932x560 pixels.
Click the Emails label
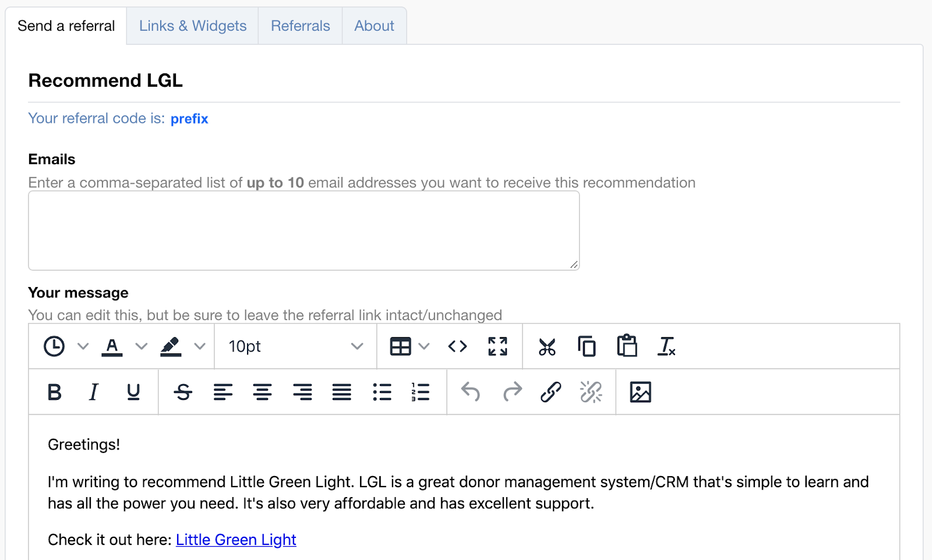tap(52, 160)
